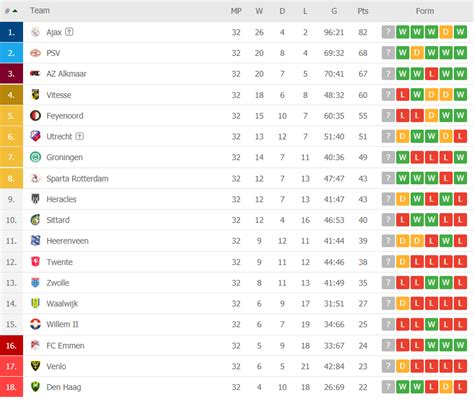Open AZ Alkmaar team link

coord(66,74)
